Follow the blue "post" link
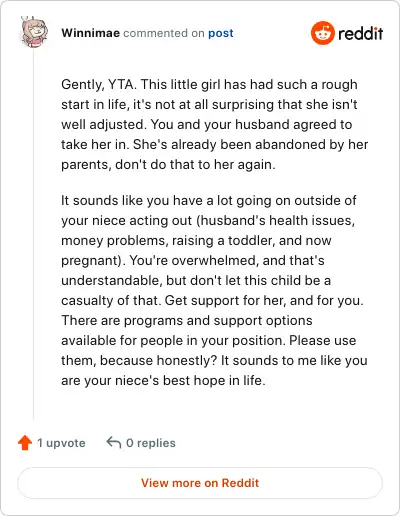Screen dimensions: 400x516 221,33
